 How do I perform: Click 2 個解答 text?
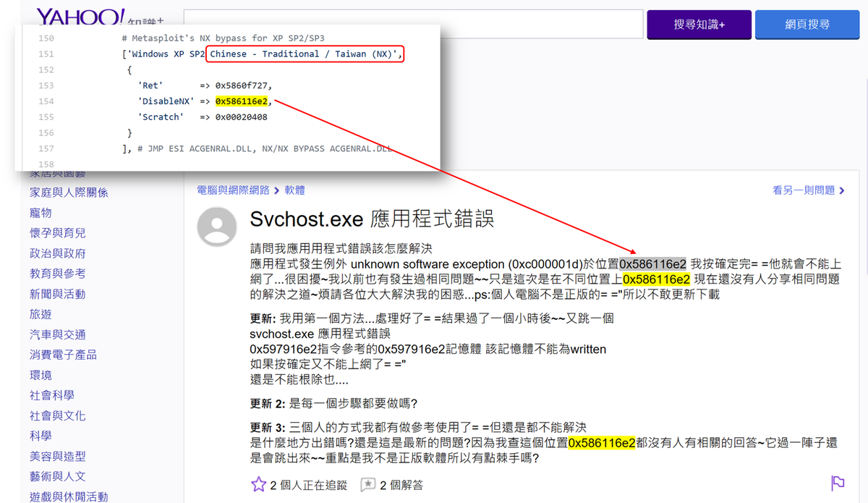pos(401,485)
